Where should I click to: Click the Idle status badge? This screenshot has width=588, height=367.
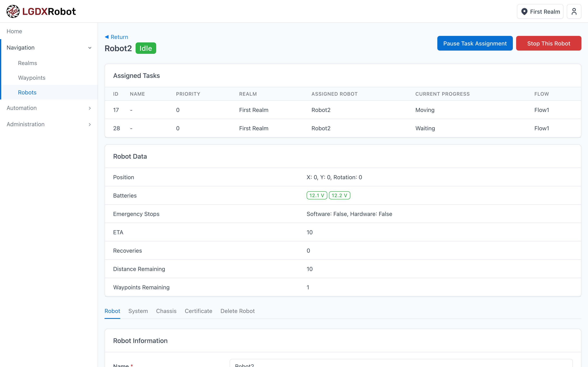146,48
